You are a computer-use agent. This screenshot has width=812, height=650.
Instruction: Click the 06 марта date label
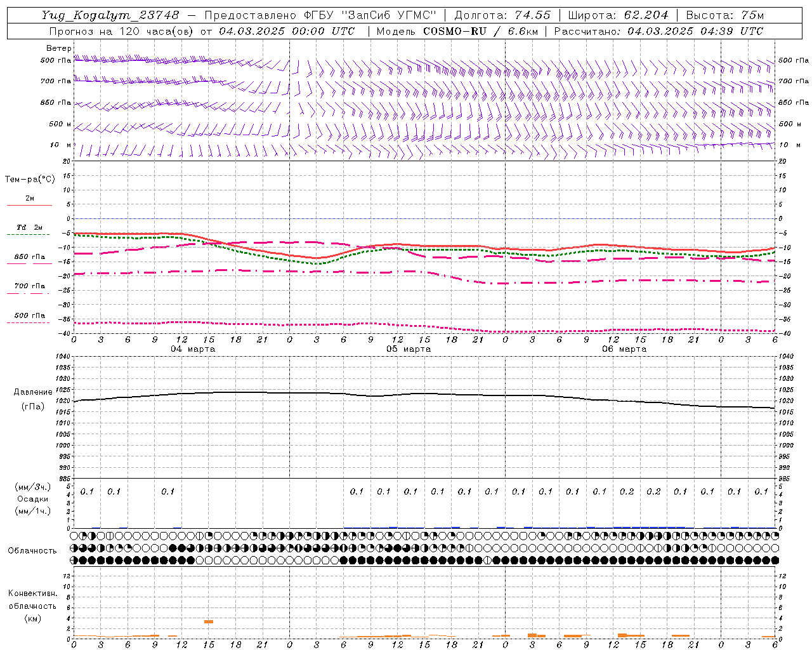pos(624,349)
